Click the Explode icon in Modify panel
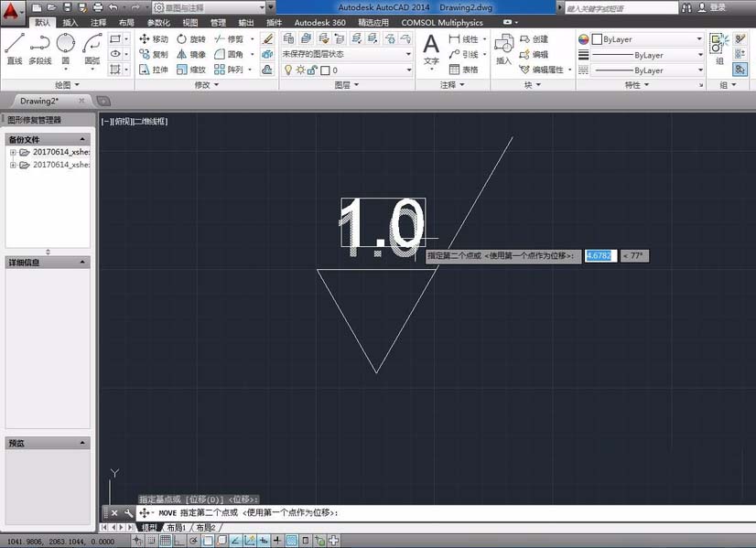The height and width of the screenshot is (548, 756). click(267, 55)
